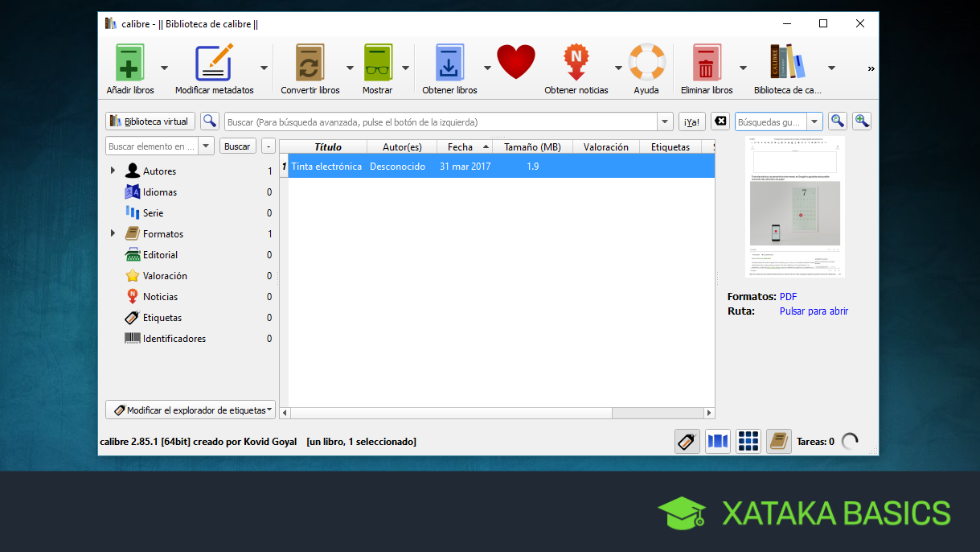Open the Eliminar libros dropdown arrow

pos(743,68)
